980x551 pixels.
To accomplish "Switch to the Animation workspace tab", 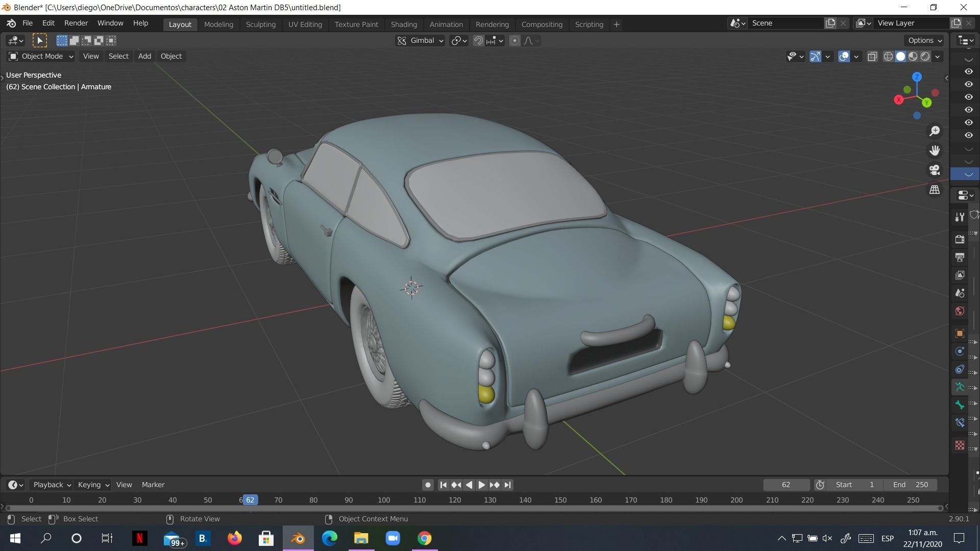I will (x=446, y=24).
